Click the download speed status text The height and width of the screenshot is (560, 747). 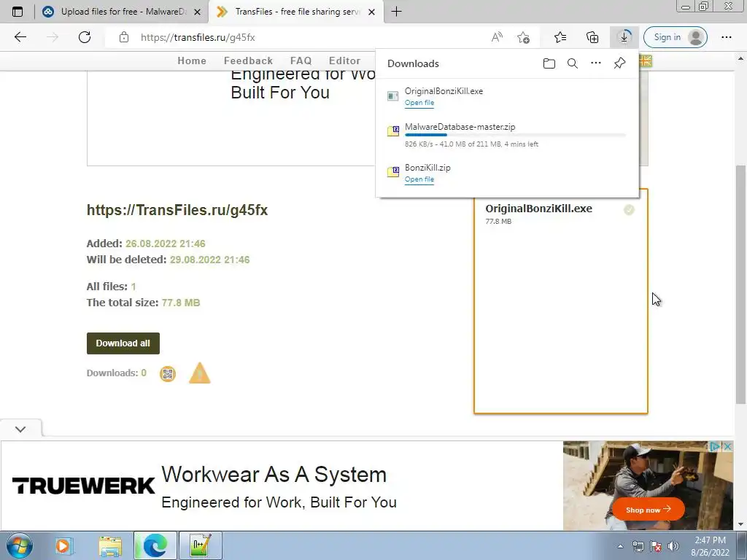tap(472, 144)
